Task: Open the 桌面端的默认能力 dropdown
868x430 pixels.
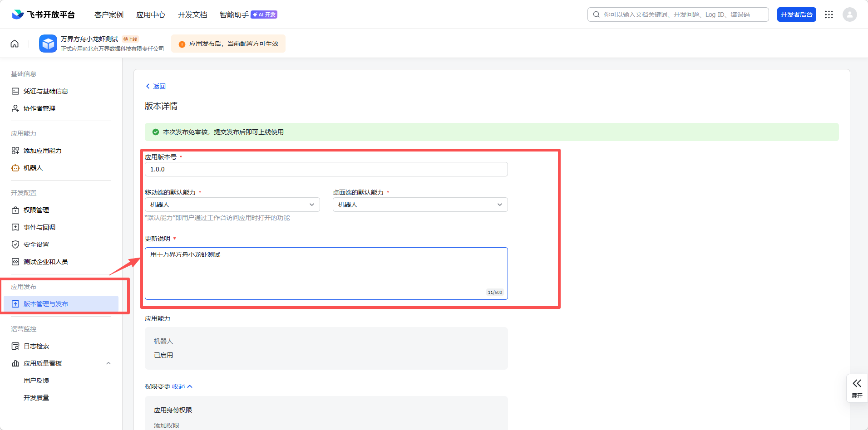Action: click(x=420, y=205)
